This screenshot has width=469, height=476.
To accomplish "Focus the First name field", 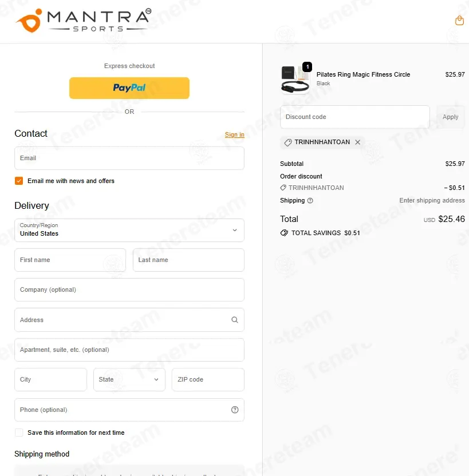I will coord(70,260).
